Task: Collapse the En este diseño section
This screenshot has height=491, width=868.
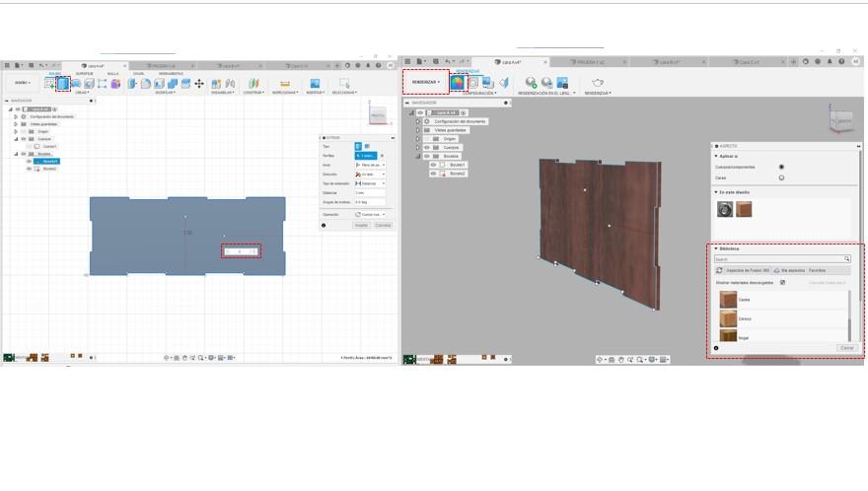Action: 716,192
